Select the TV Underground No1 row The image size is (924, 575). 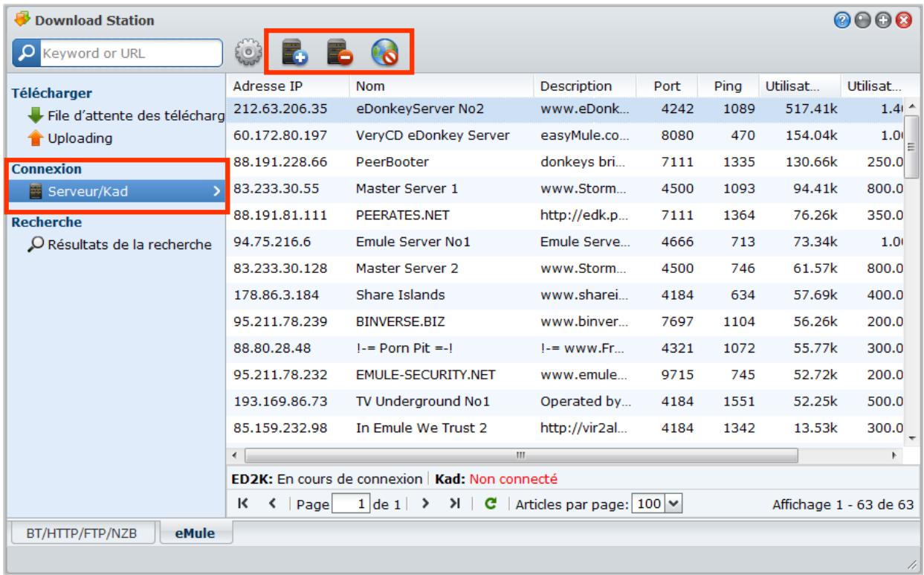pyautogui.click(x=564, y=401)
